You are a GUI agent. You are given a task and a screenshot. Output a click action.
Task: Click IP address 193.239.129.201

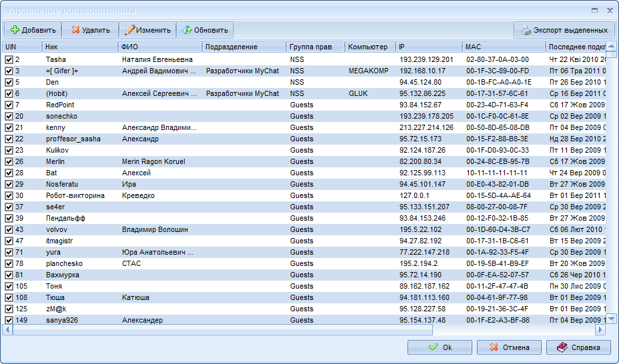tap(426, 59)
